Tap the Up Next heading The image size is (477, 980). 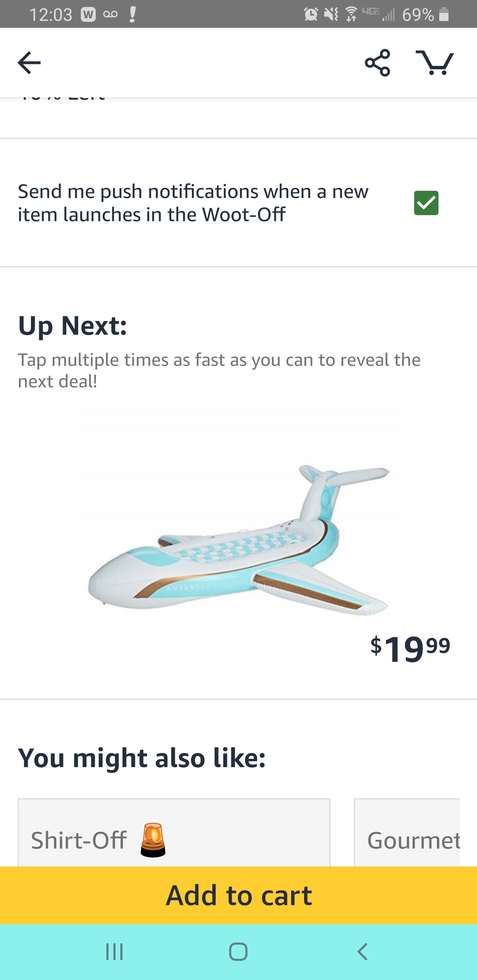click(72, 326)
